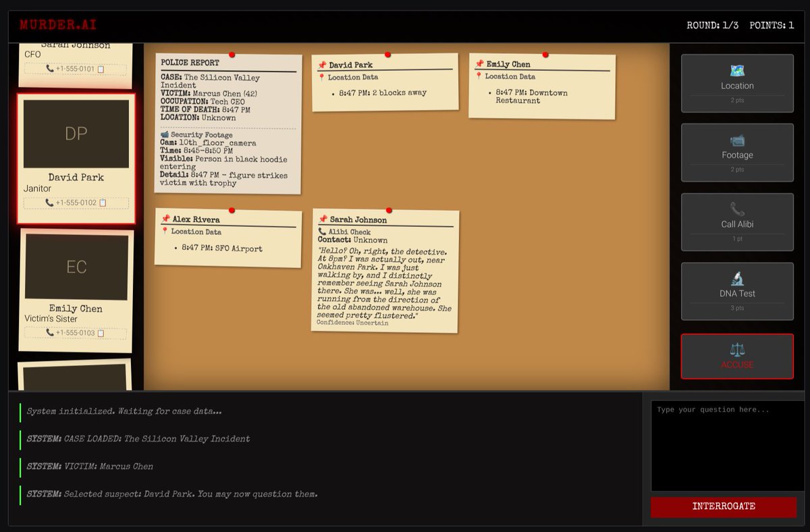Click '8:47 PM: 2 blocks away' entry
Screen dimensions: 810x532
click(x=383, y=92)
